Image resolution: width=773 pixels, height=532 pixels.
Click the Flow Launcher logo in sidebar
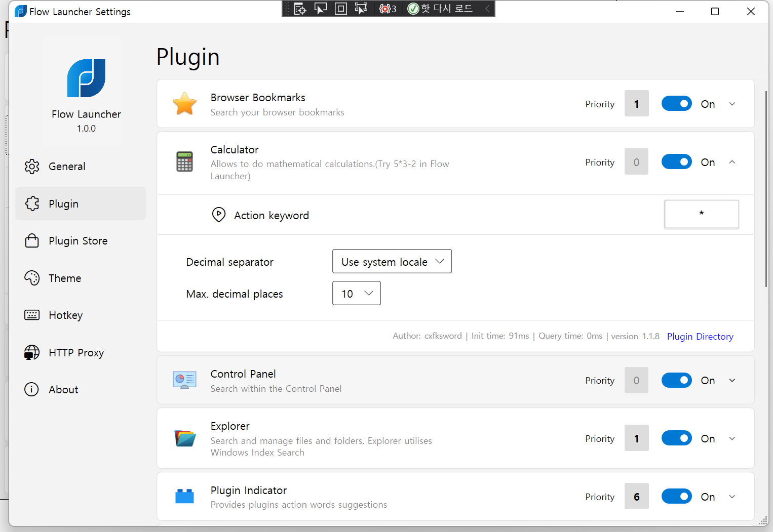tap(86, 78)
